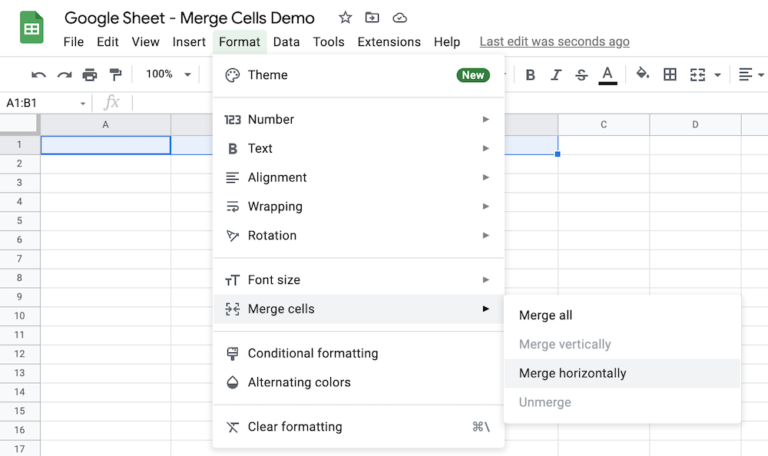This screenshot has width=768, height=456.
Task: Expand the Rotation submenu
Action: coord(359,236)
